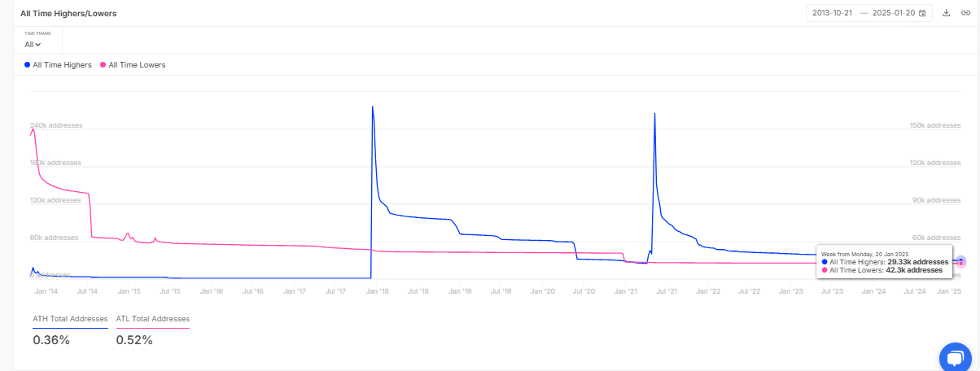980x371 pixels.
Task: Click the pink All Time Lowers legend dot
Action: (103, 64)
